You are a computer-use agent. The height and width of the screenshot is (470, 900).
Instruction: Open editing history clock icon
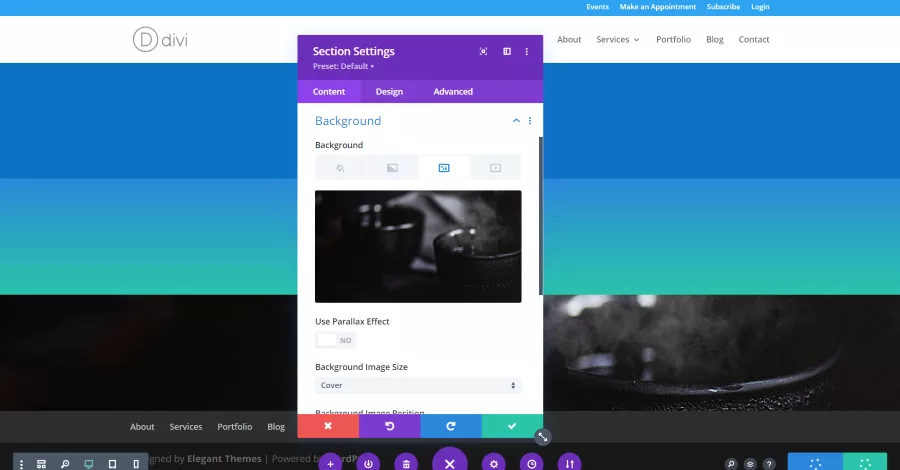pos(532,464)
